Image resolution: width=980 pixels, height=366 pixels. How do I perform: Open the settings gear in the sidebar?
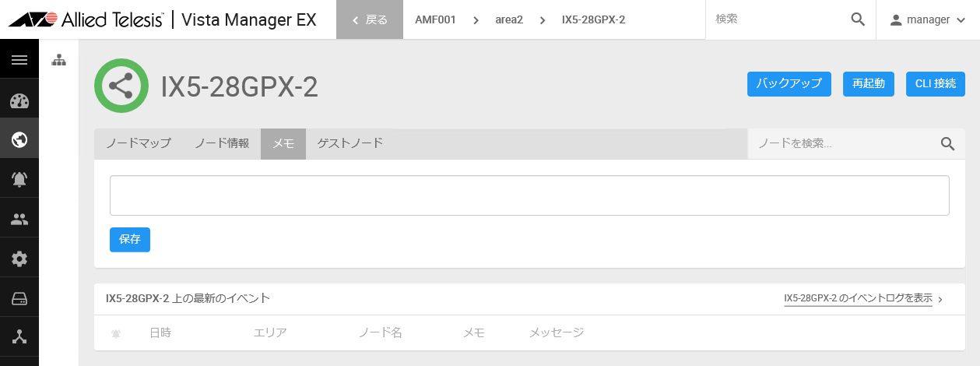(x=19, y=259)
